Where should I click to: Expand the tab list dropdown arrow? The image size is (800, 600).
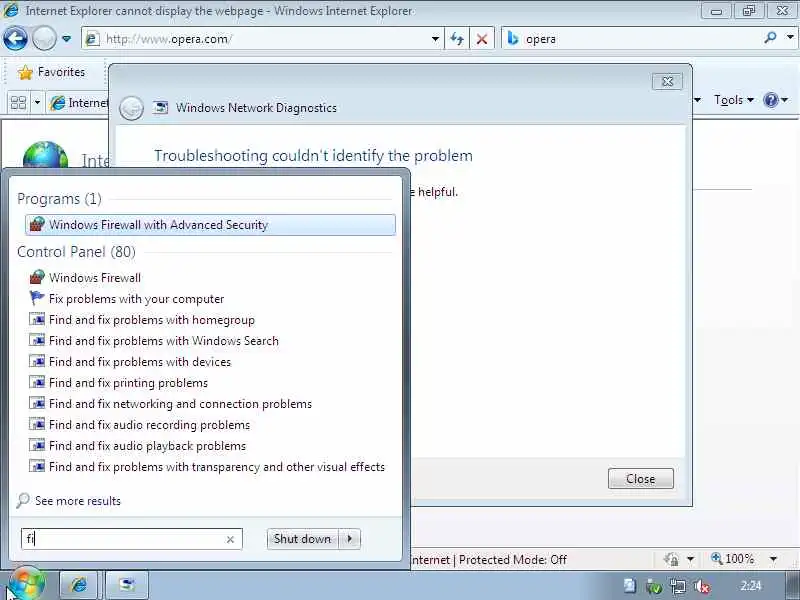(x=37, y=103)
